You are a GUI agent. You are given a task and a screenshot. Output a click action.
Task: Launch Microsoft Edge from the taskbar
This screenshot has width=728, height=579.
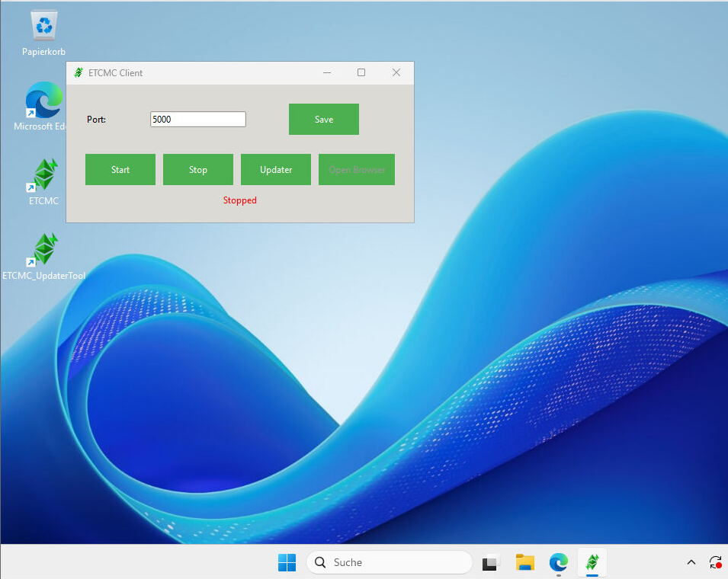point(559,562)
